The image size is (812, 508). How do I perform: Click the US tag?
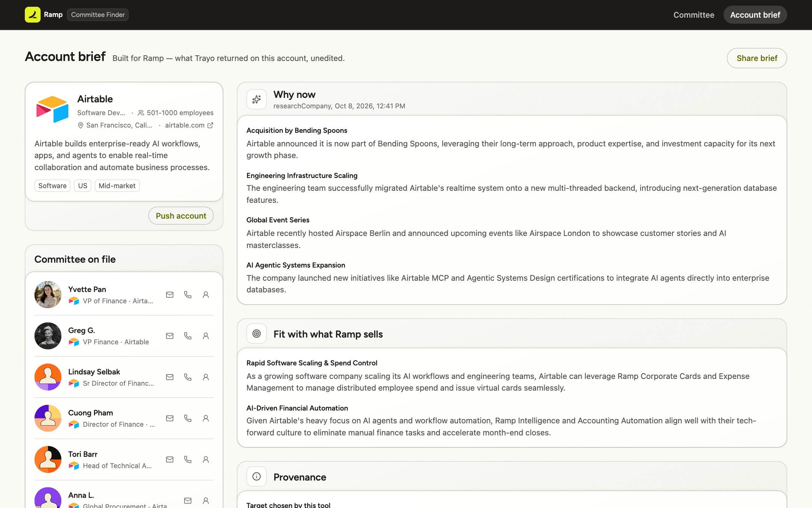(82, 186)
